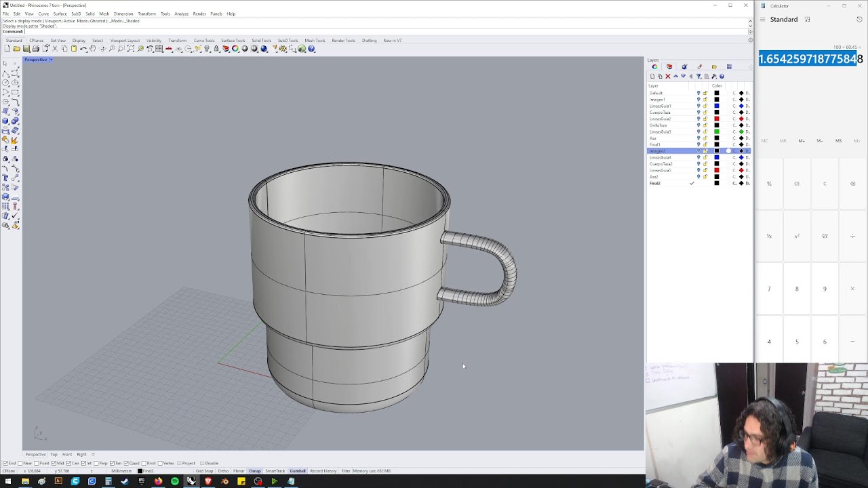Open the File menu

tap(5, 14)
